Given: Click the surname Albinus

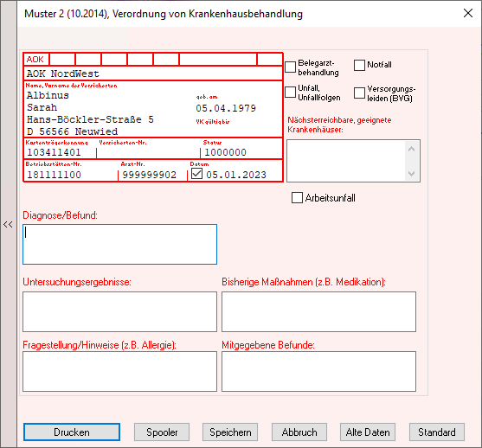Looking at the screenshot, I should point(48,95).
